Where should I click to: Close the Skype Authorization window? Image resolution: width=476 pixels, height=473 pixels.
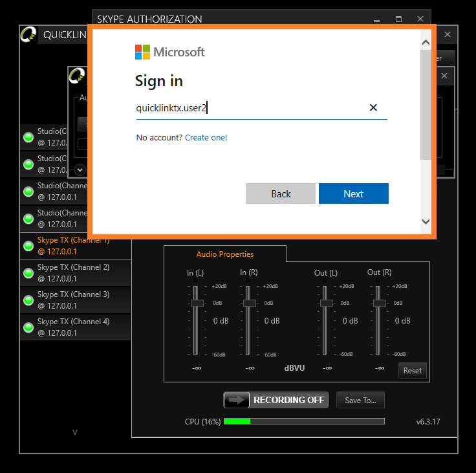coord(420,19)
